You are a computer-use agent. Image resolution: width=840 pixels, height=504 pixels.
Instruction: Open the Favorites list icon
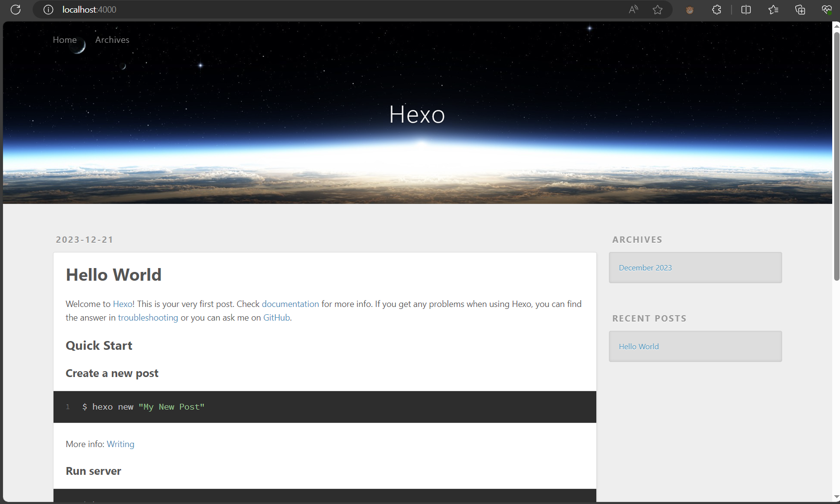(773, 10)
